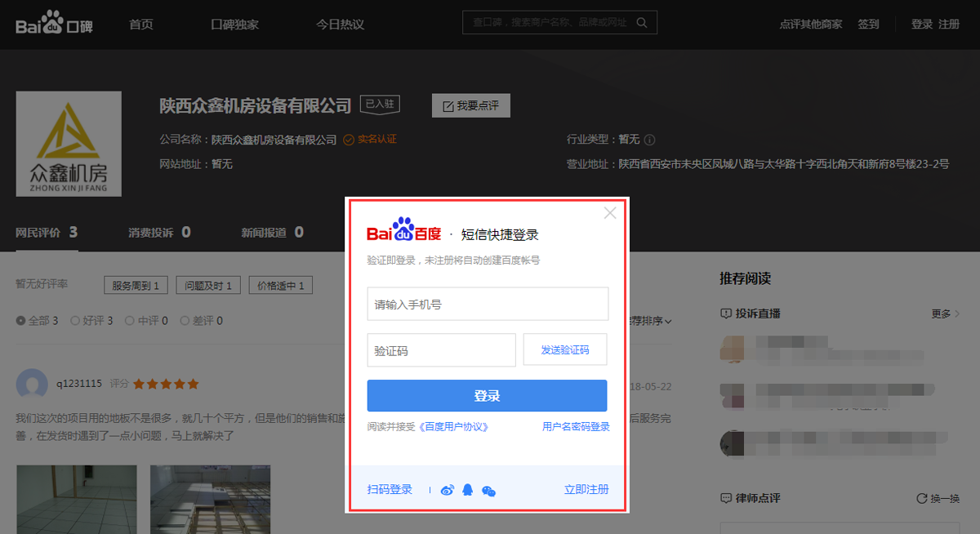Select the 好评 radio filter
The width and height of the screenshot is (980, 534).
[76, 321]
